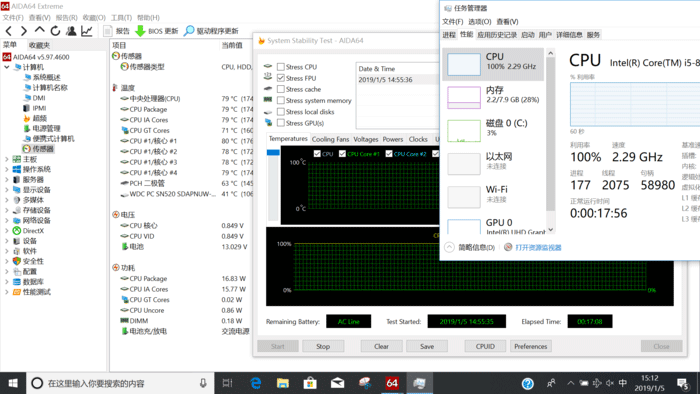Open File Explorer from taskbar
700x394 pixels.
pos(283,383)
